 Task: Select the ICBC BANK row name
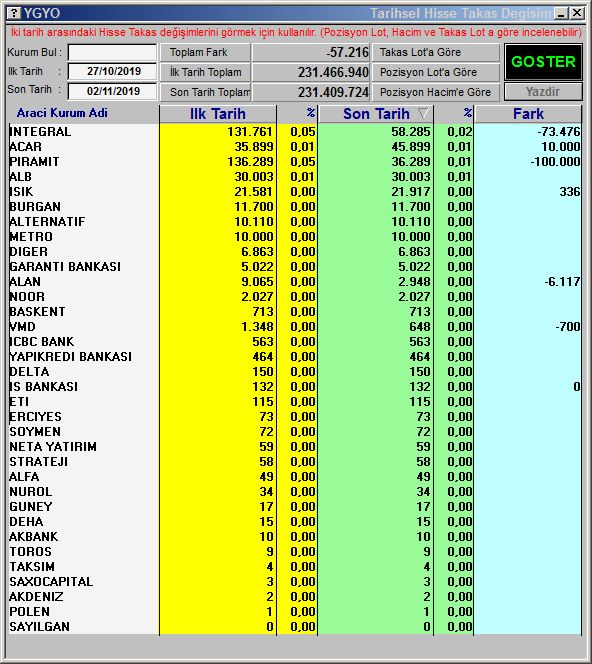[x=41, y=342]
